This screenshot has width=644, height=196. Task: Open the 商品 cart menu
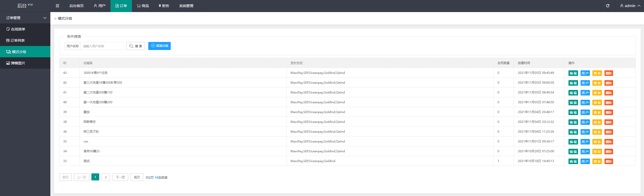(143, 6)
